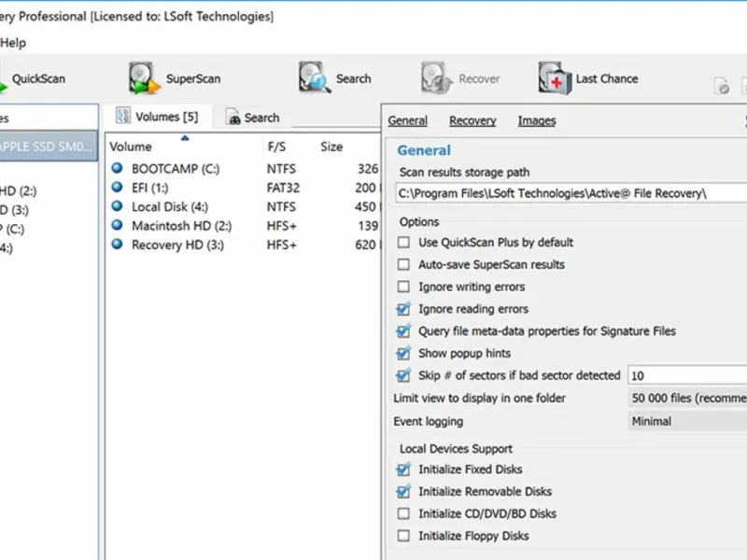This screenshot has width=747, height=560.
Task: Sort by the Volume column header
Action: (x=131, y=147)
